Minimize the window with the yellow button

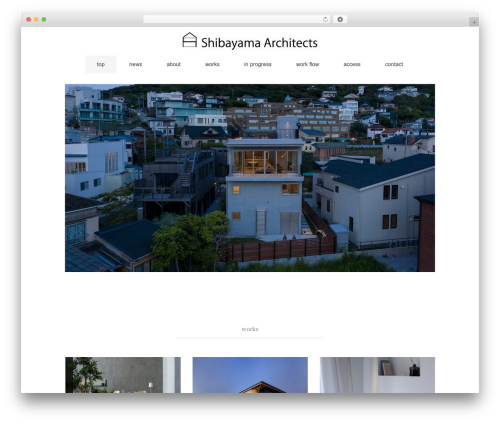[x=36, y=19]
